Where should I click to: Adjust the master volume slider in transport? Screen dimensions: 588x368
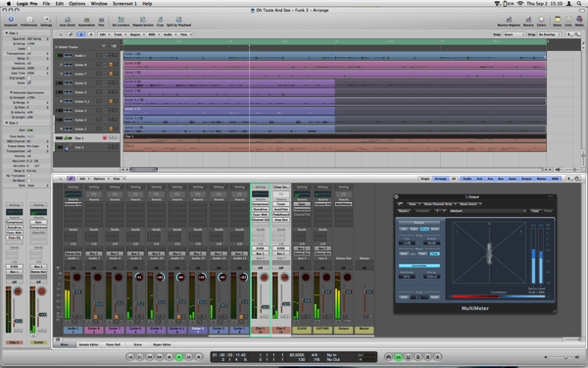coord(565,357)
